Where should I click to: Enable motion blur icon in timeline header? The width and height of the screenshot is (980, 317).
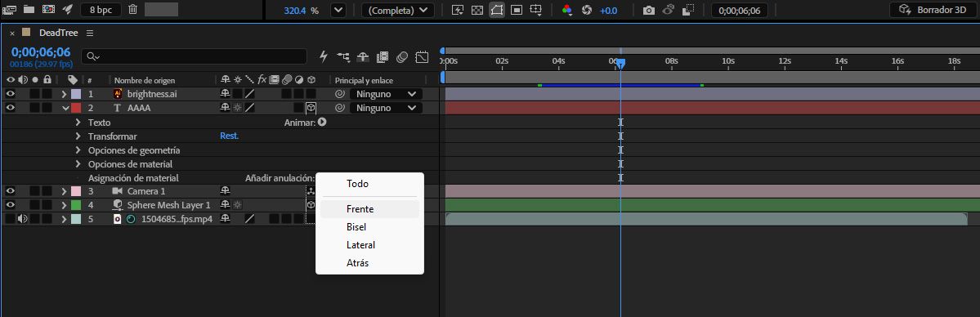point(402,57)
